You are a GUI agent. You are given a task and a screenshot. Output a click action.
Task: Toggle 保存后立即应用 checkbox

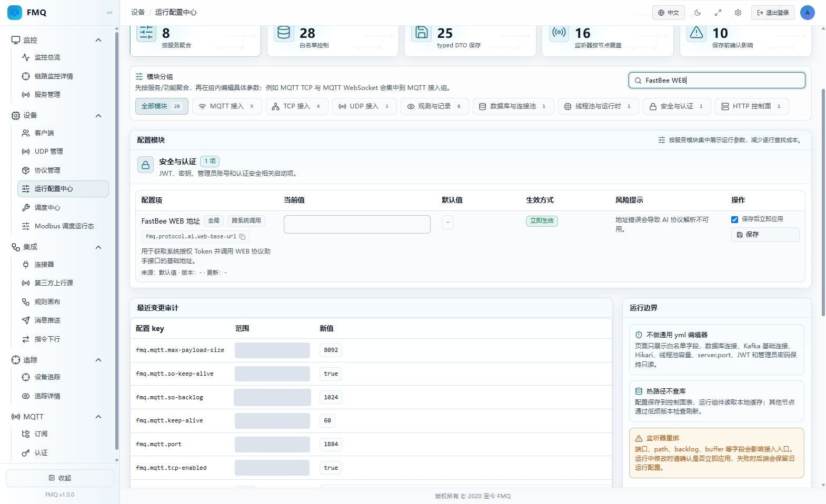[x=734, y=219]
